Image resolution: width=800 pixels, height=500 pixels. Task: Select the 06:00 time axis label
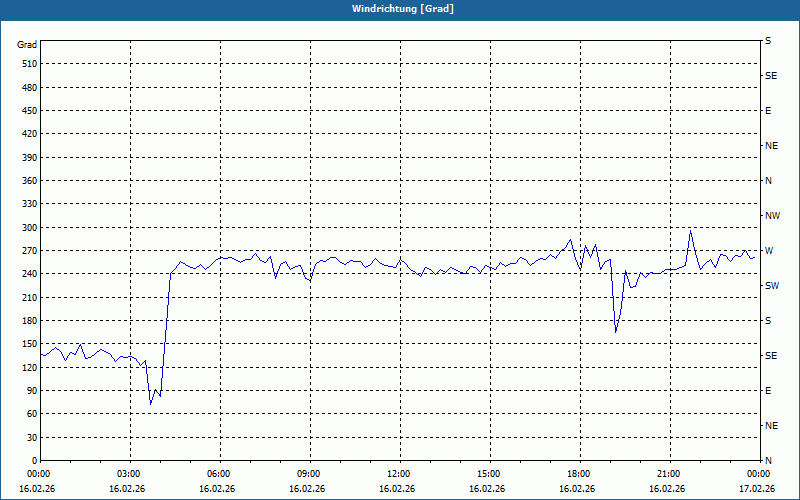(218, 474)
